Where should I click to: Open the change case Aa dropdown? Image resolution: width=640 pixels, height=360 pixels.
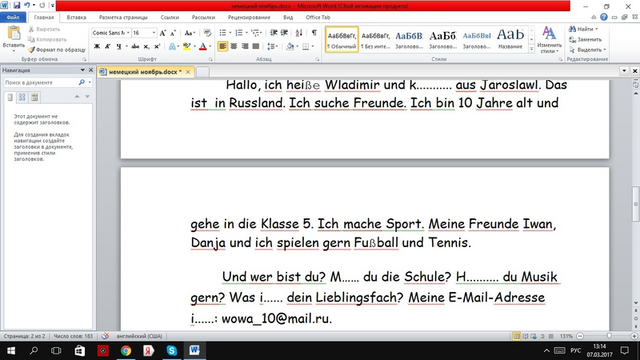[x=189, y=33]
